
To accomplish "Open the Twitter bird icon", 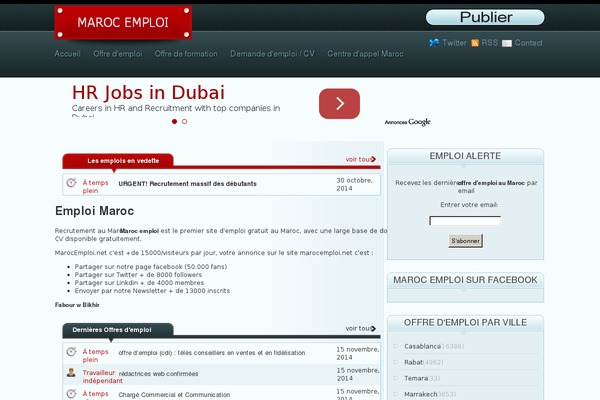I will coord(434,42).
